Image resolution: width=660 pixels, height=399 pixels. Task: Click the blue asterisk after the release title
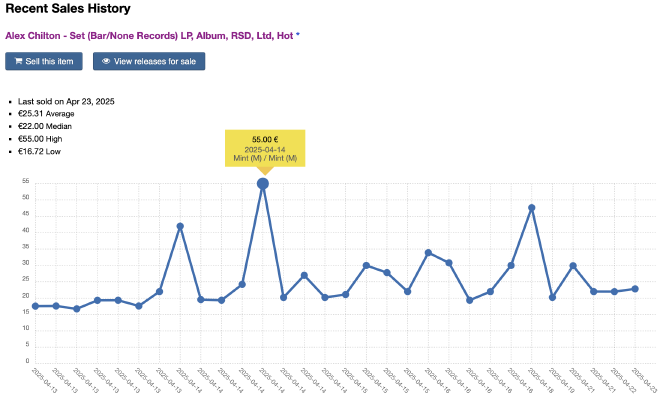[x=298, y=35]
